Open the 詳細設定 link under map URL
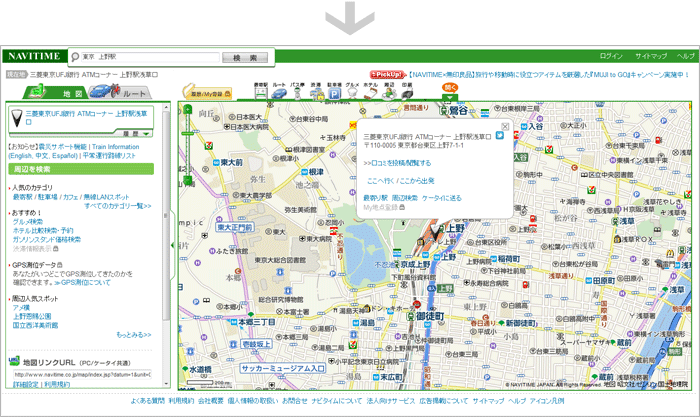This screenshot has width=700, height=417. (x=25, y=384)
